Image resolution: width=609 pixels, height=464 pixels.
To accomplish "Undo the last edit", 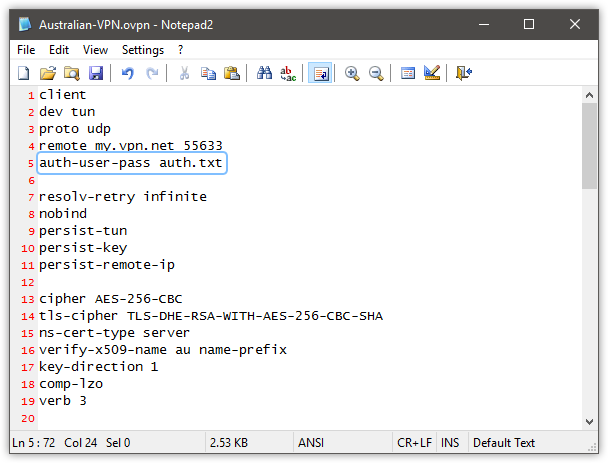I will coord(127,73).
